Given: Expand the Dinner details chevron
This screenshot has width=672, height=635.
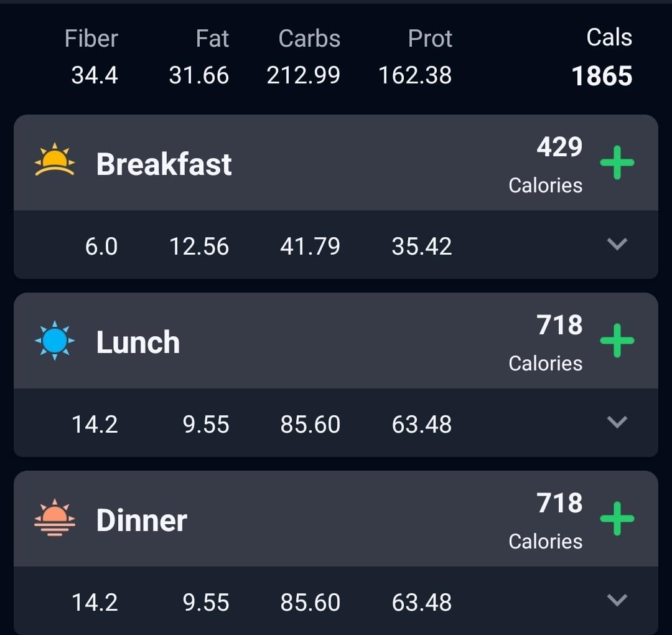Looking at the screenshot, I should point(617,600).
